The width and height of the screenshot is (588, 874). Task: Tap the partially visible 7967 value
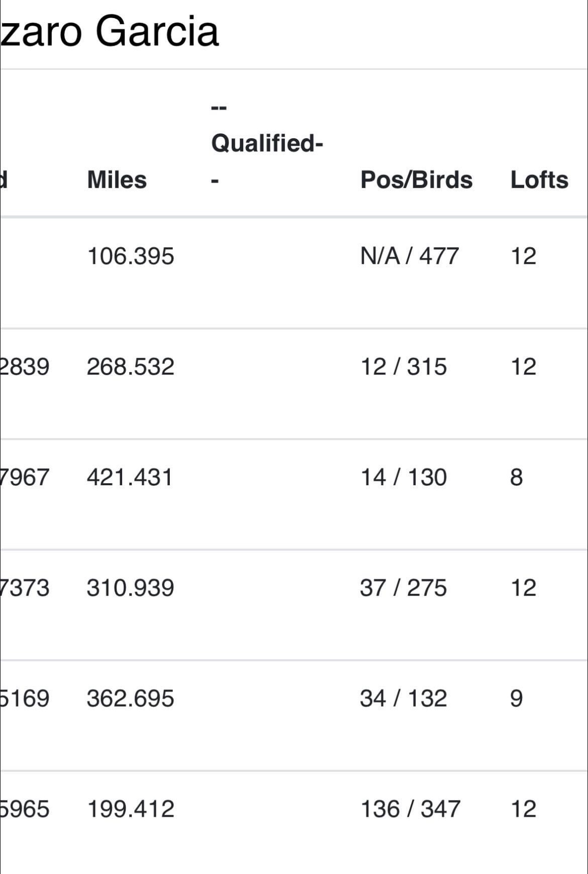coord(25,477)
